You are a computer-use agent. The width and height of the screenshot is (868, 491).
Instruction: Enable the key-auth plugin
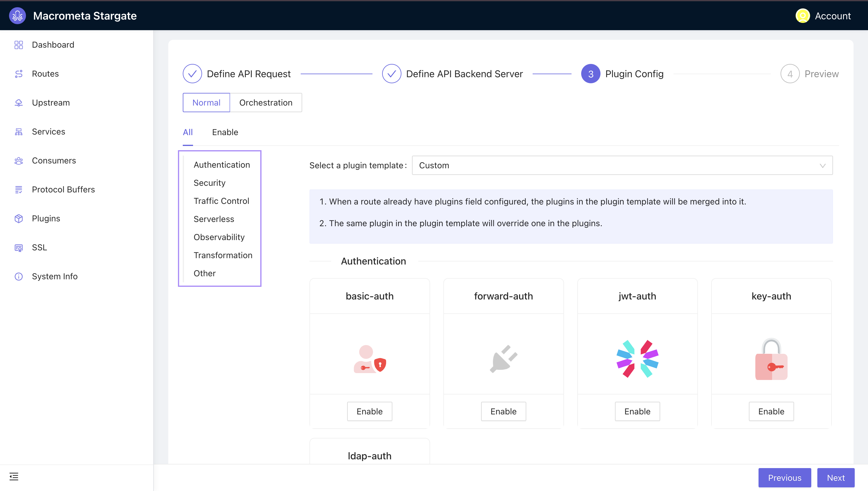click(771, 411)
